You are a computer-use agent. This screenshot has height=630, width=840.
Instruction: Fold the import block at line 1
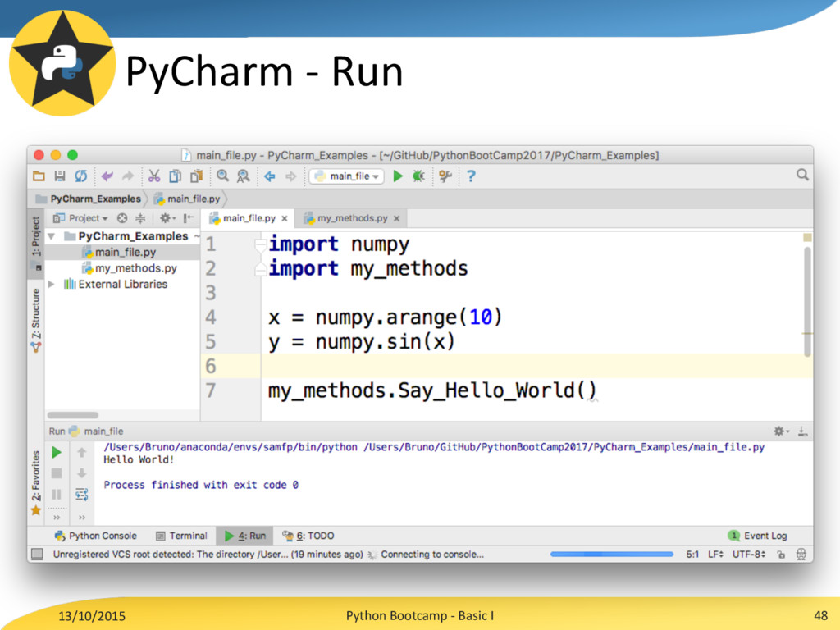[x=261, y=244]
